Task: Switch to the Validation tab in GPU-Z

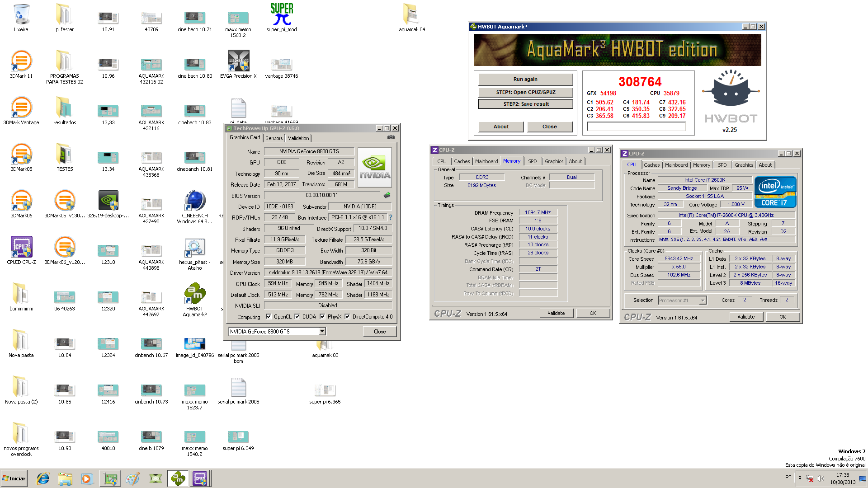Action: [x=298, y=138]
